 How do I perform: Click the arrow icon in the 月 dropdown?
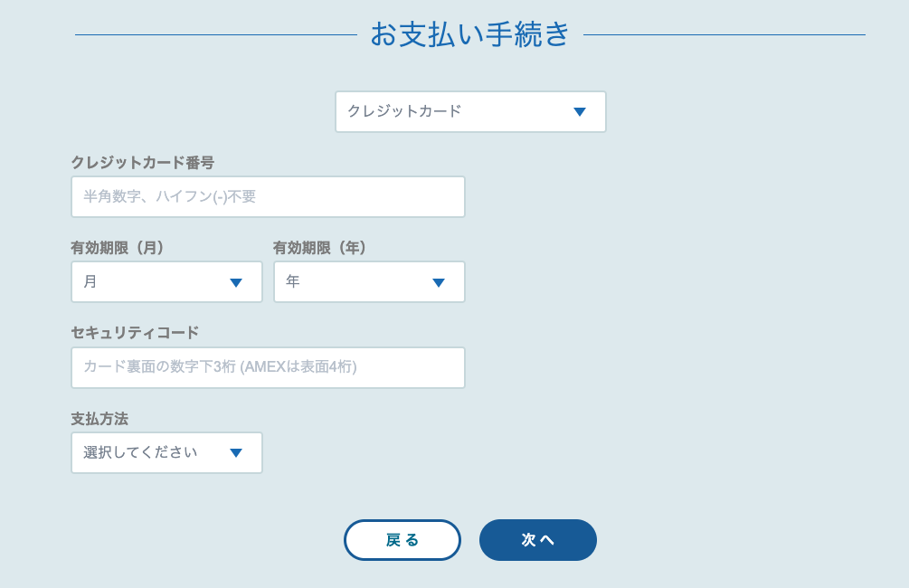click(x=236, y=283)
